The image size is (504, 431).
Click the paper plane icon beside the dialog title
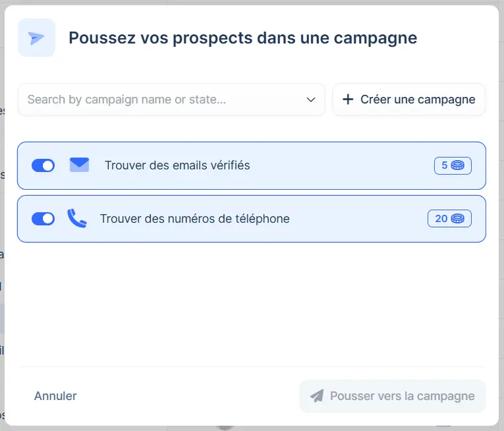click(37, 38)
